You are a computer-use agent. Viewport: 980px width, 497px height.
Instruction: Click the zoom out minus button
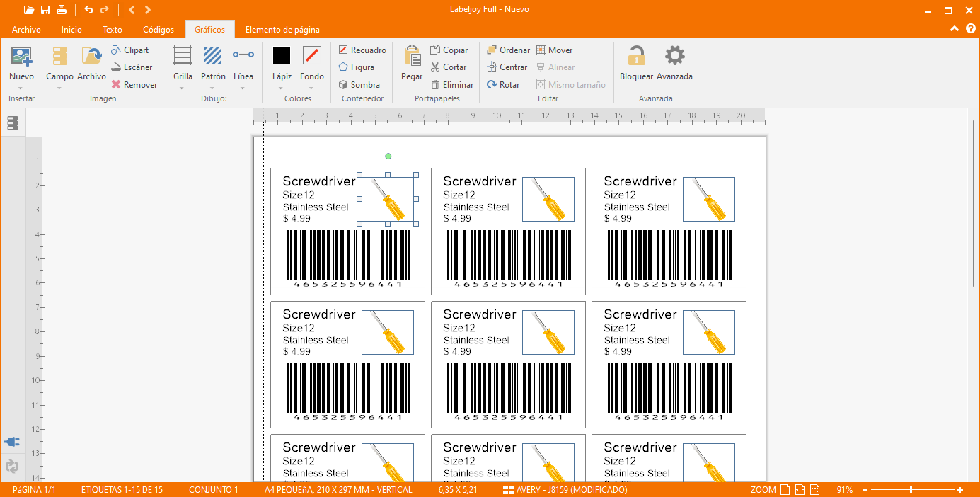(x=865, y=490)
